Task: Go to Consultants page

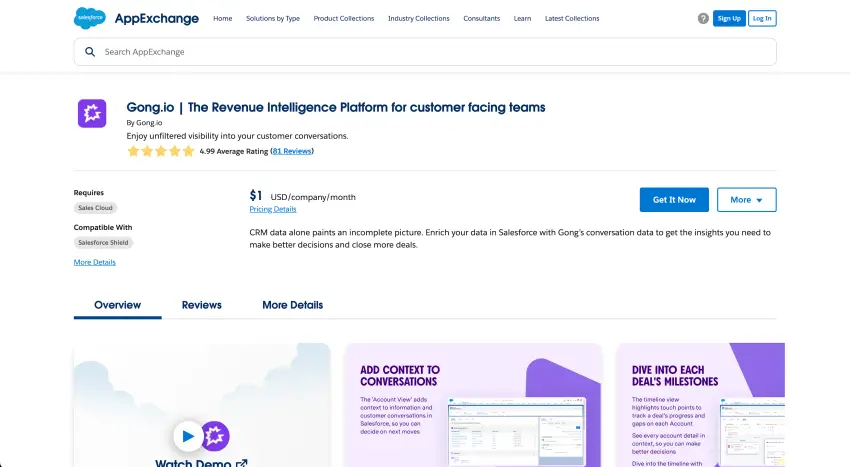Action: pos(481,18)
